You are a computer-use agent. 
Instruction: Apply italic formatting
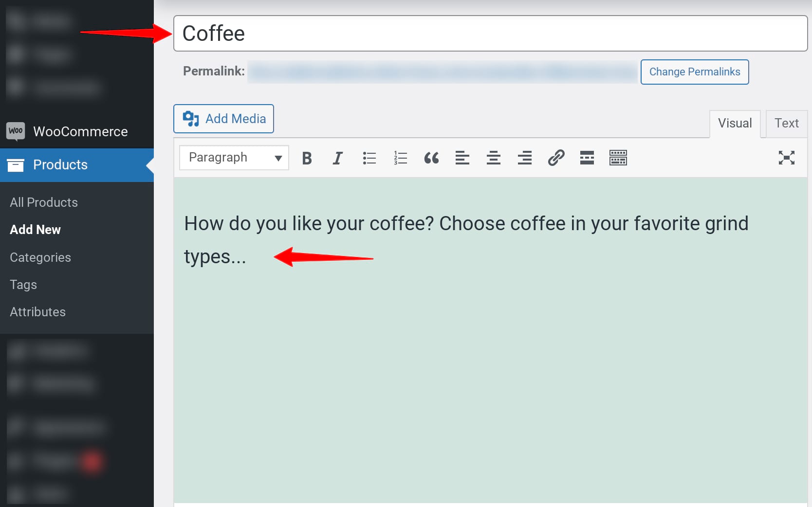point(337,158)
